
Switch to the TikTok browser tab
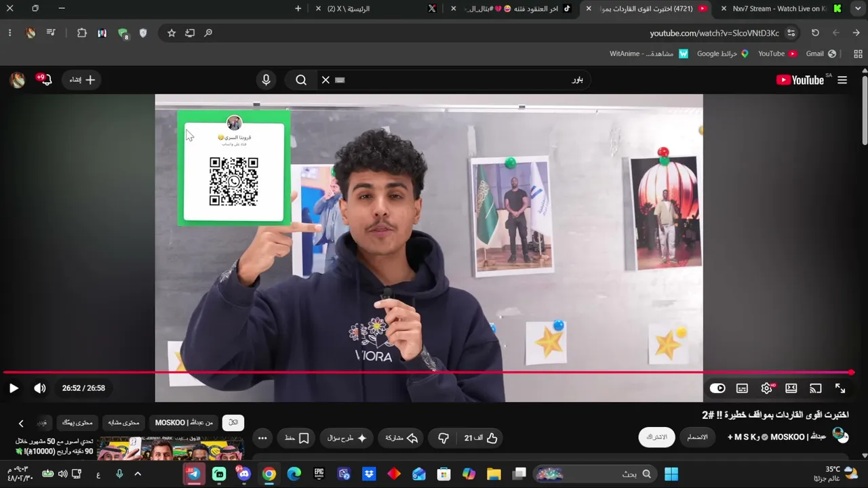tap(515, 8)
